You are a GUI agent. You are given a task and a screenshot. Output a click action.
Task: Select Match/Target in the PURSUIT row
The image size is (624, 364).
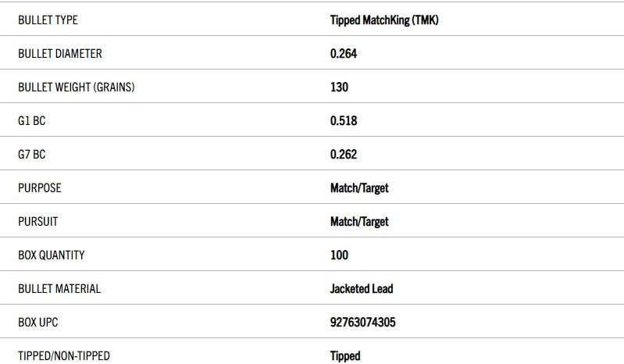[x=359, y=222]
